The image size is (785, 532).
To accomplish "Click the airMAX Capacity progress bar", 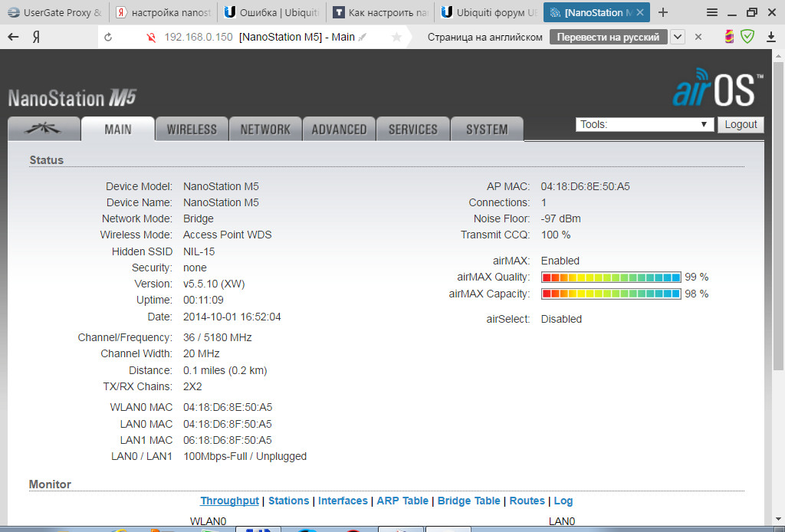I will pos(611,294).
